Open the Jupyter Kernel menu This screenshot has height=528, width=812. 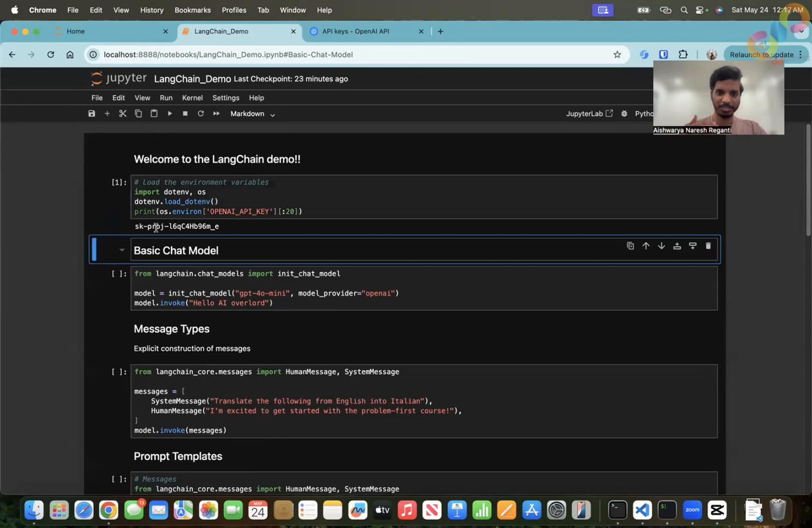tap(193, 98)
